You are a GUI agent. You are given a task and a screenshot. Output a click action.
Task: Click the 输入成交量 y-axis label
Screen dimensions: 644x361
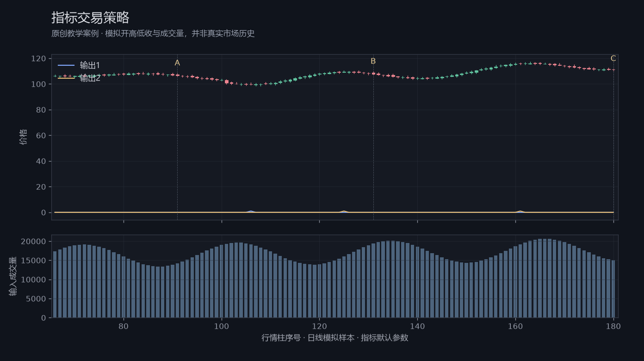click(x=13, y=276)
